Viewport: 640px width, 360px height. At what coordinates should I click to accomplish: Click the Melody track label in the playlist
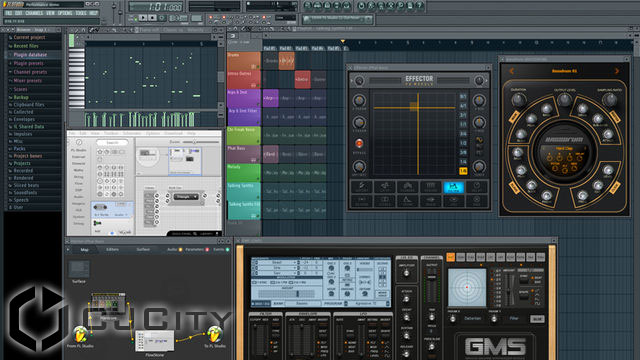[x=243, y=173]
